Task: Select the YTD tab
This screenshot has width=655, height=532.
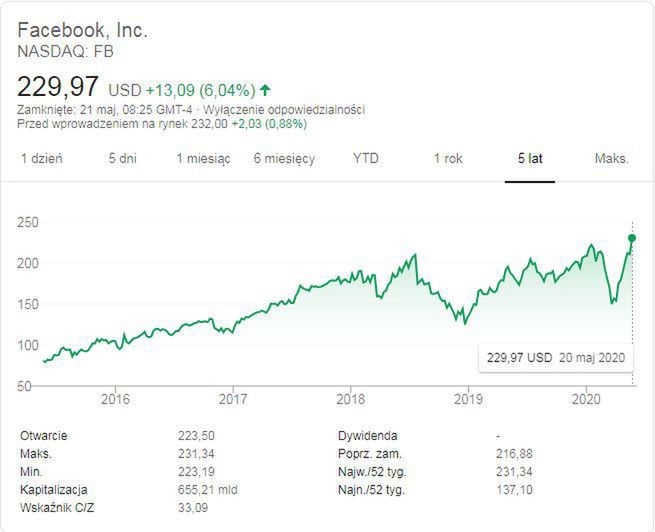Action: pos(366,158)
